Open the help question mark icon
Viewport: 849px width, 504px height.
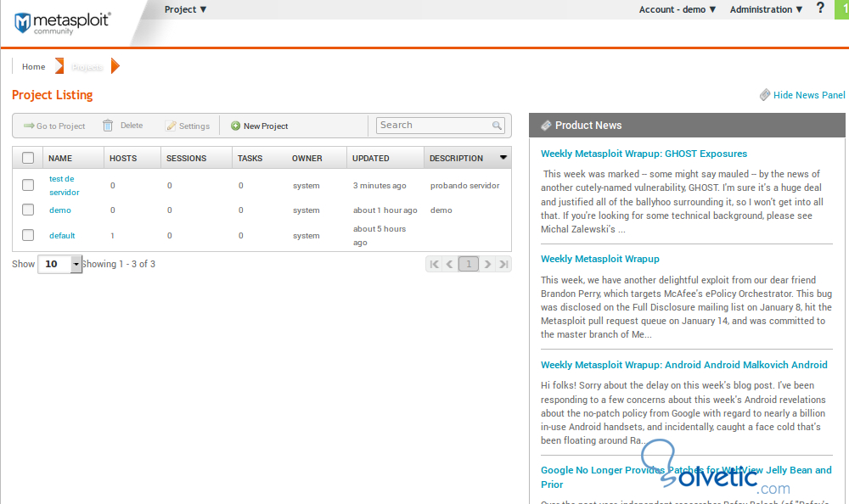[820, 8]
